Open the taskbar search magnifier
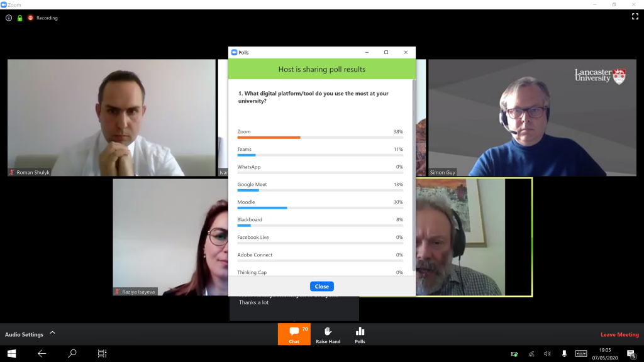The width and height of the screenshot is (644, 362). coord(72,353)
